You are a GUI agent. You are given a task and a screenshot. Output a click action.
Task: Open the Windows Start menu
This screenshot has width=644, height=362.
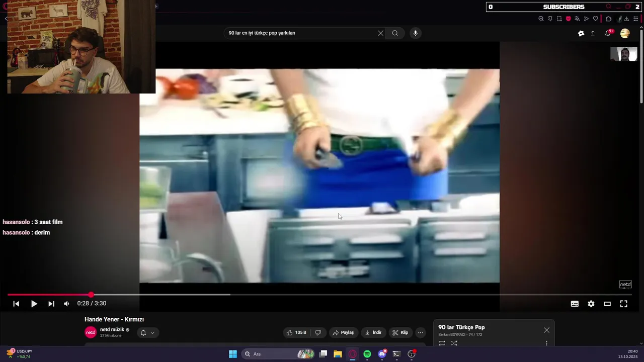click(233, 354)
